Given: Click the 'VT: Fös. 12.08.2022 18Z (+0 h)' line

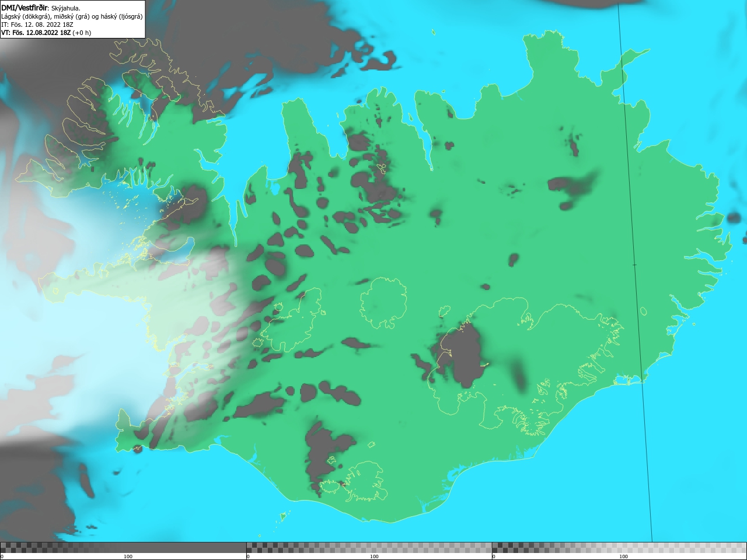Looking at the screenshot, I should point(46,33).
